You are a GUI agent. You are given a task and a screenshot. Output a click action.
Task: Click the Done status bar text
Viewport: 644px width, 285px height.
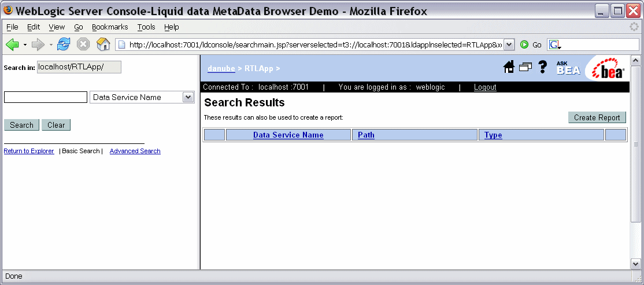tap(14, 276)
